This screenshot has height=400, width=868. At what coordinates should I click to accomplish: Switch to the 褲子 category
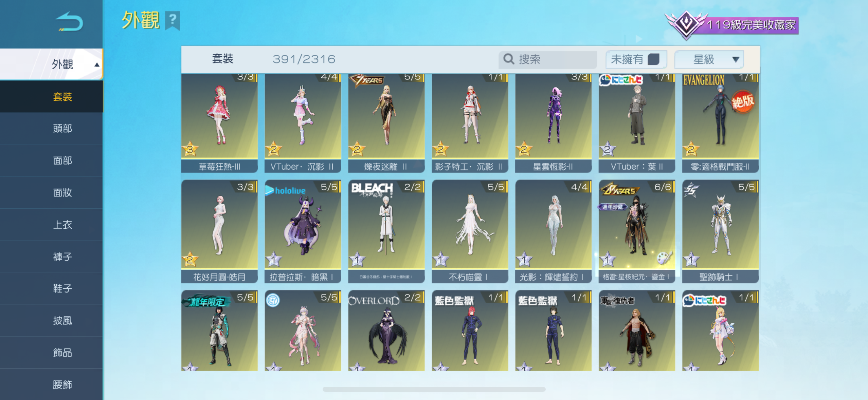click(x=52, y=257)
